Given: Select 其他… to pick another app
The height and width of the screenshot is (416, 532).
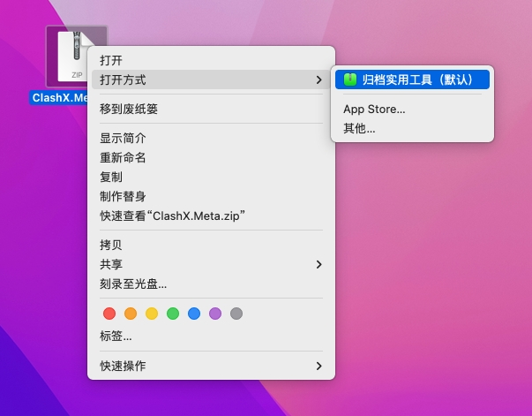Looking at the screenshot, I should [359, 128].
